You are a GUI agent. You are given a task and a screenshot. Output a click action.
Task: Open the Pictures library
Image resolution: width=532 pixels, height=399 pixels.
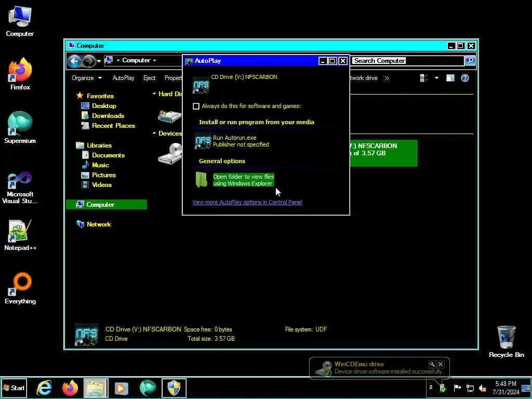[x=104, y=175]
